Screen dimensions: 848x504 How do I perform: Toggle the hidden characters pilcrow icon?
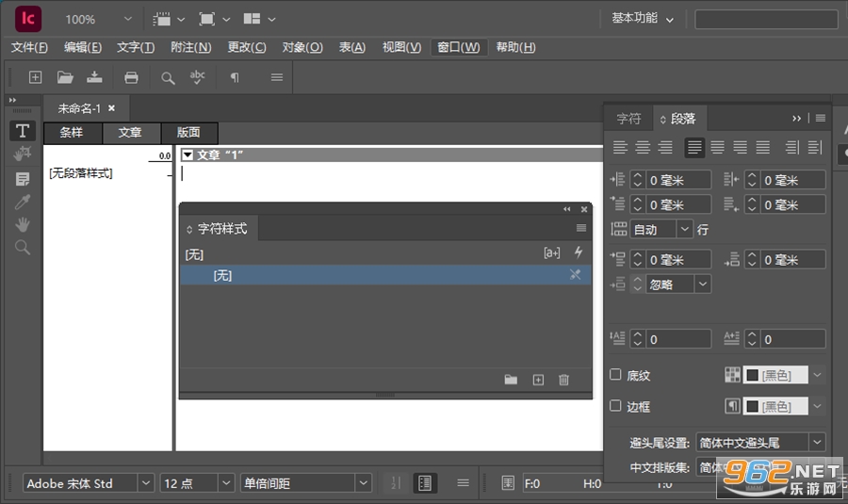(x=235, y=78)
